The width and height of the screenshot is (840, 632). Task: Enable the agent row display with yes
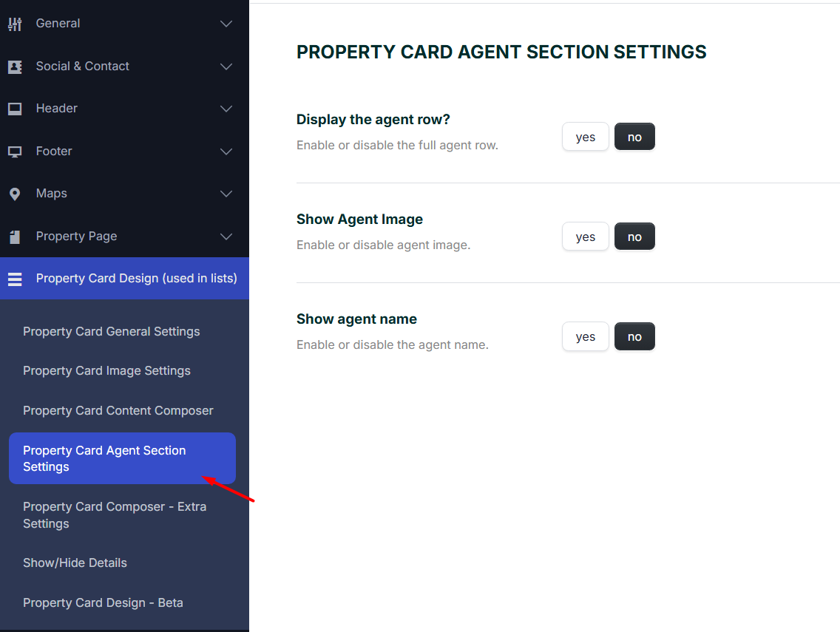[x=585, y=137]
